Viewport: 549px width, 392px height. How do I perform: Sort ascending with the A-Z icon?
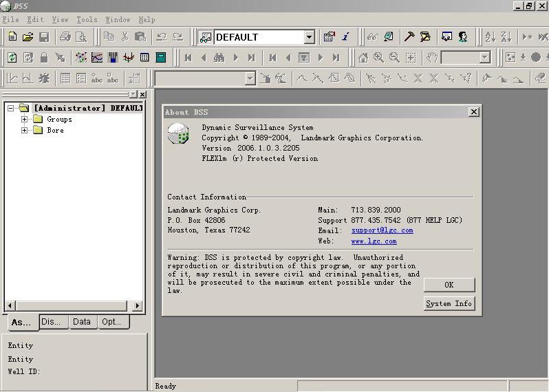click(490, 36)
